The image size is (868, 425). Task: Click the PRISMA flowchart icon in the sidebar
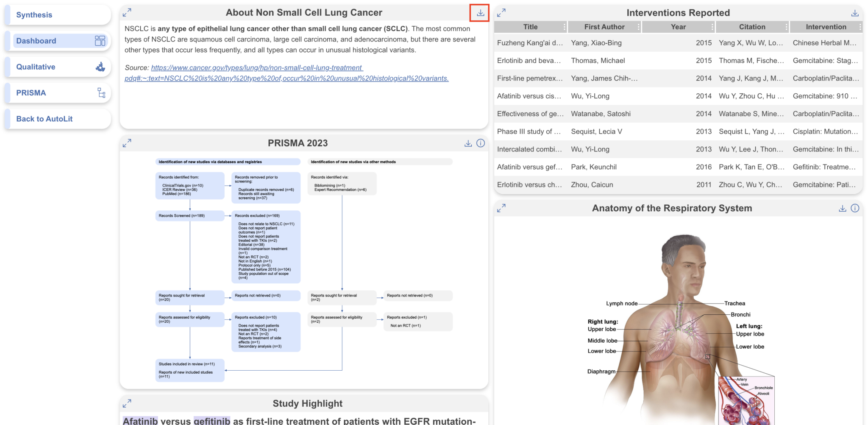pyautogui.click(x=101, y=92)
